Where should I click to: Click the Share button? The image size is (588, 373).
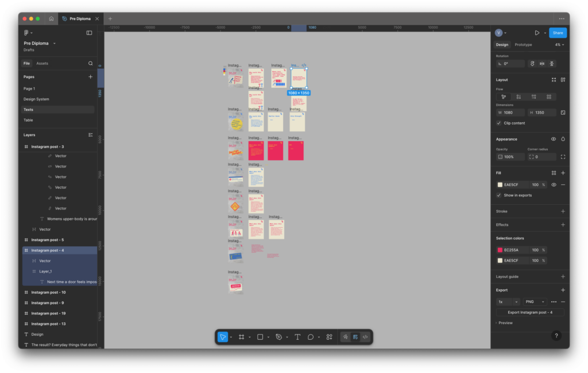[x=558, y=33]
